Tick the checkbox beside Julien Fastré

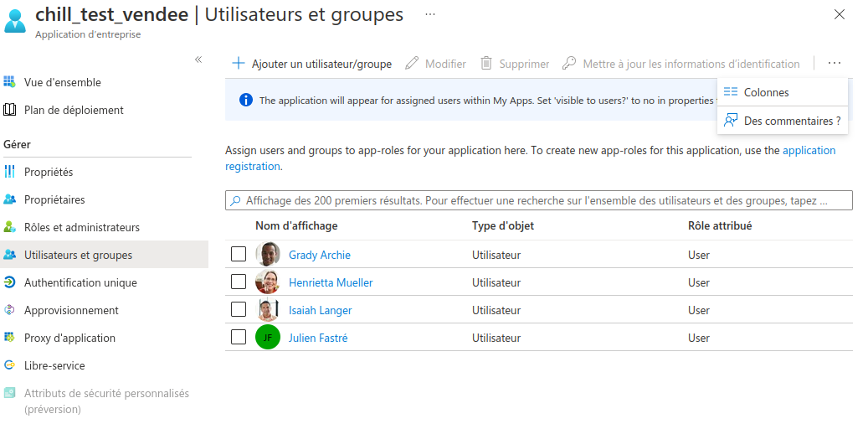pos(239,338)
